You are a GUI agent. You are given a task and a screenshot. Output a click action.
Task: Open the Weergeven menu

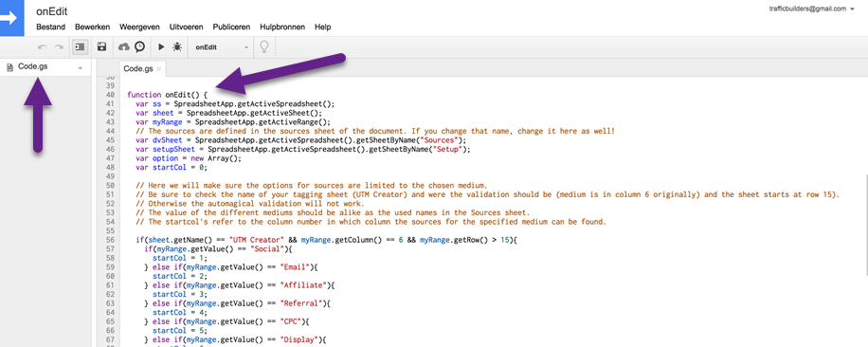pos(139,27)
